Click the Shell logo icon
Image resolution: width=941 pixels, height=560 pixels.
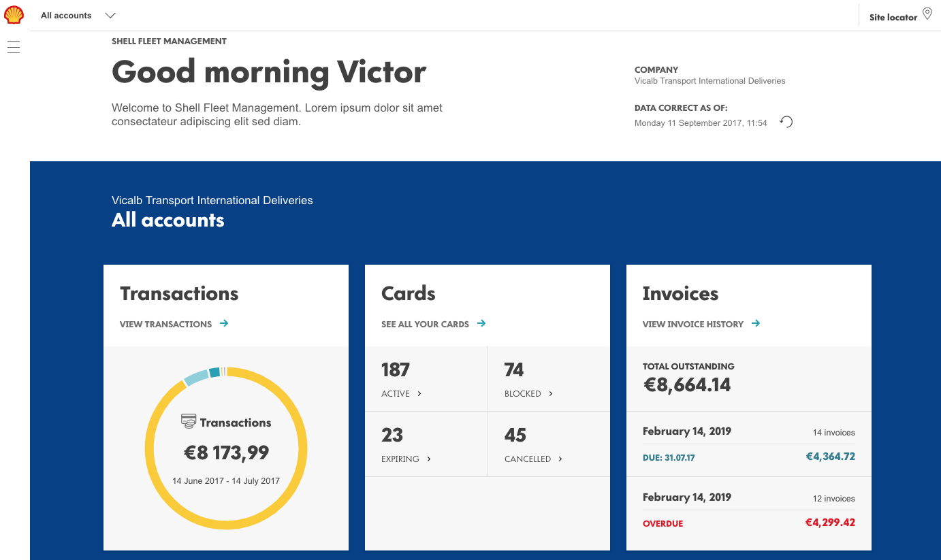[x=14, y=15]
